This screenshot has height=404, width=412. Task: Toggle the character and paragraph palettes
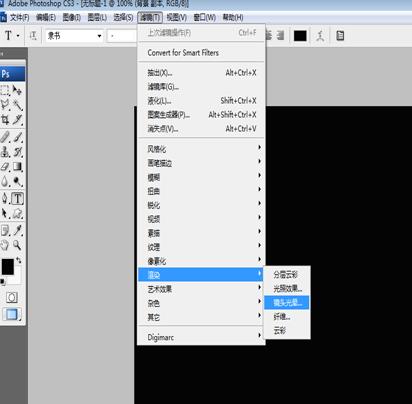(x=340, y=36)
